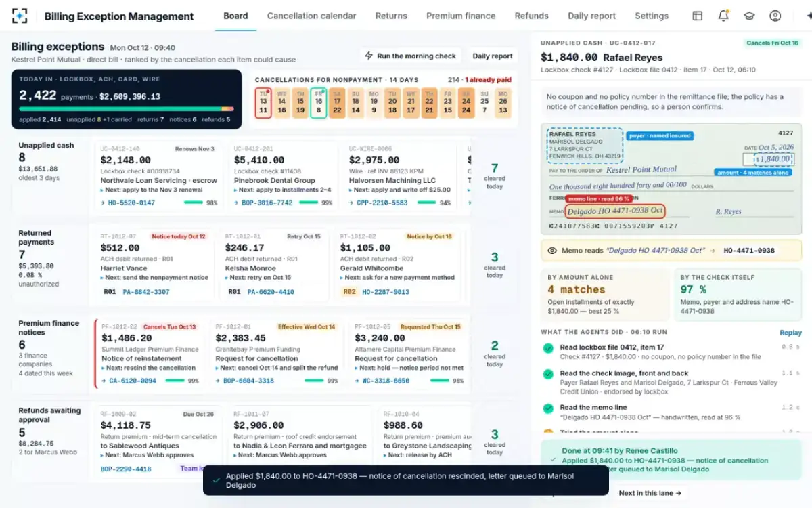Open the $1,486.20 Summit Ledger reinstatement notice
The height and width of the screenshot is (508, 812).
149,354
